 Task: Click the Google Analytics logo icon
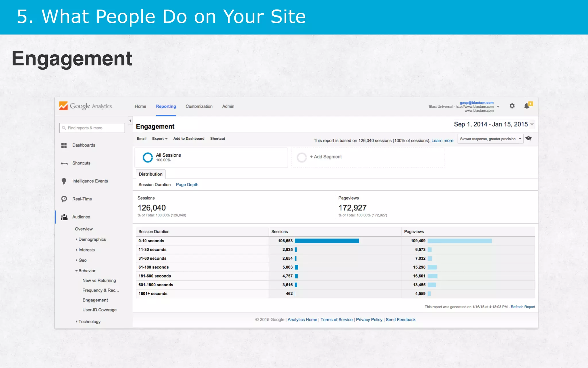pos(63,106)
